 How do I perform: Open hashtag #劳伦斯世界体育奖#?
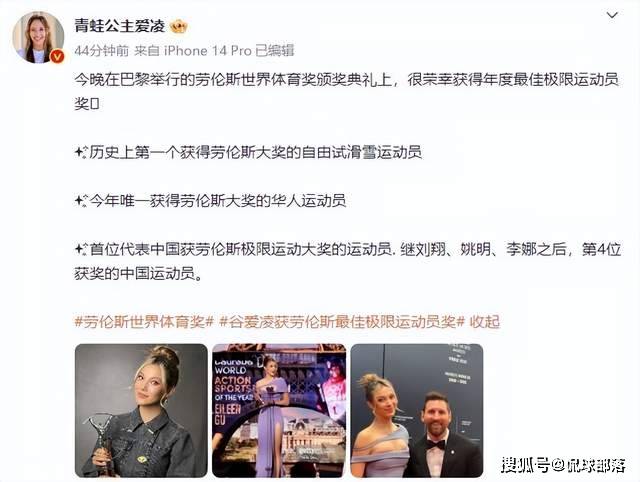coord(144,322)
